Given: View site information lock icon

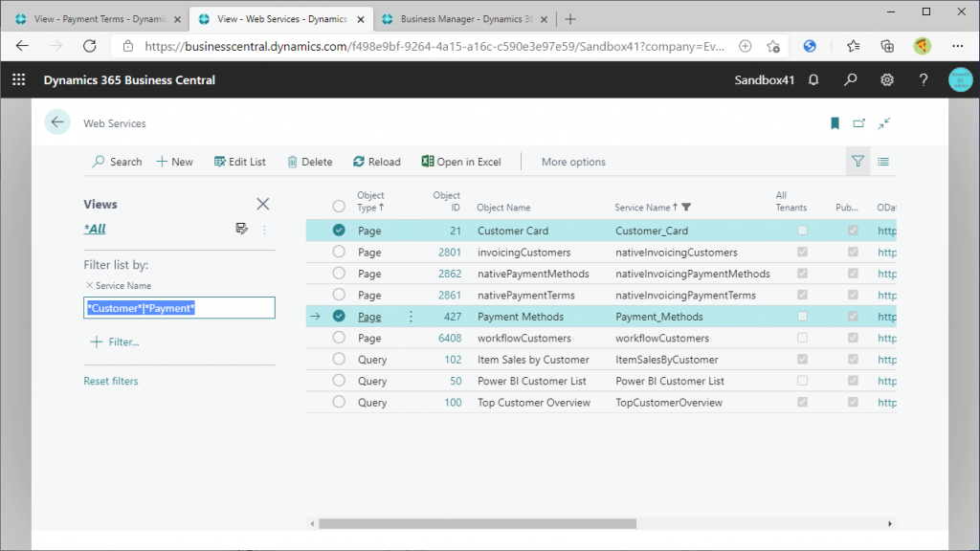Looking at the screenshot, I should click(x=128, y=46).
